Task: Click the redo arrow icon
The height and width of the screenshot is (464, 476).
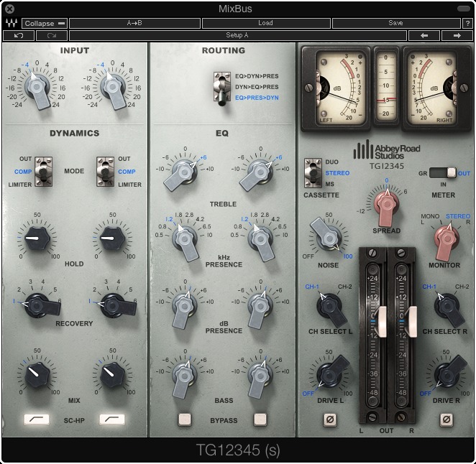Action: tap(52, 35)
